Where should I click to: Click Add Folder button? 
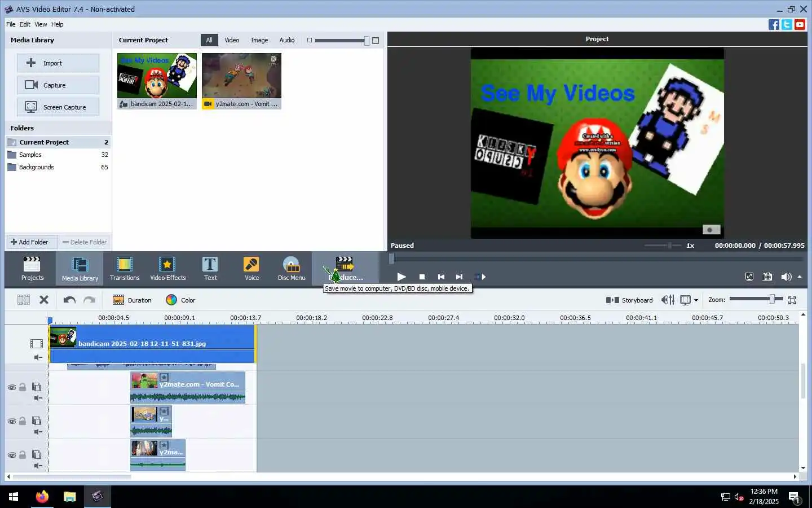32,242
